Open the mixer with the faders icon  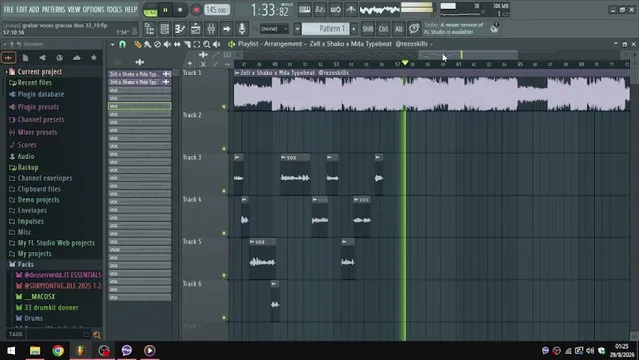(x=211, y=29)
